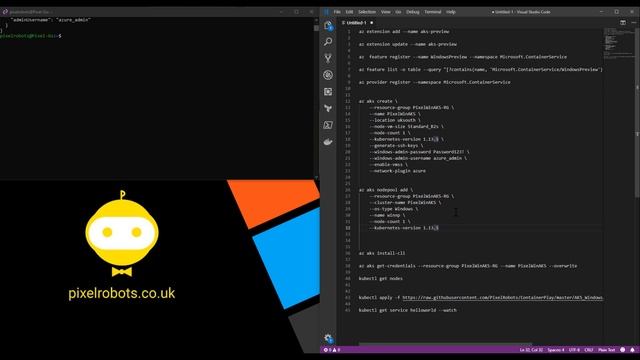
Task: Click the 'kubectl get service helloworld --watch' line
Action: tap(407, 310)
